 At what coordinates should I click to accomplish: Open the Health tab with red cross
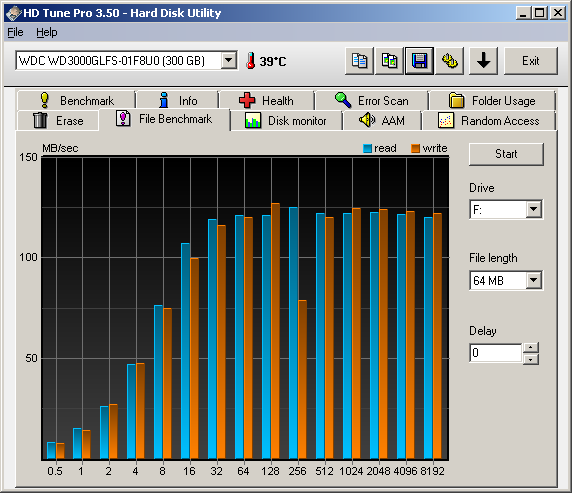266,100
